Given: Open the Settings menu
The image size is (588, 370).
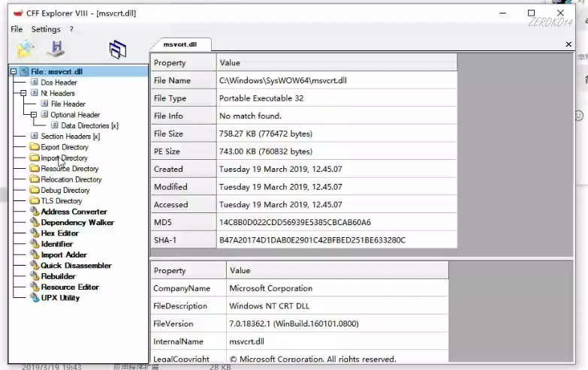Looking at the screenshot, I should point(46,29).
